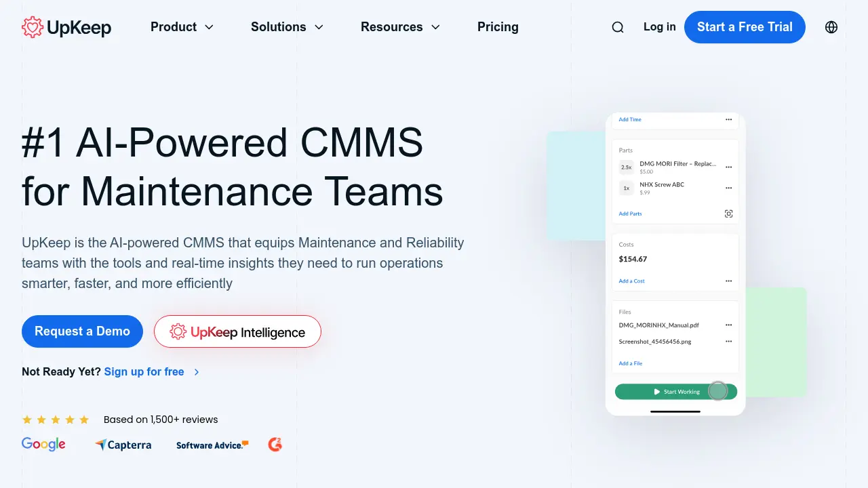This screenshot has height=488, width=868.
Task: Click the Software Advice logo
Action: tap(212, 445)
